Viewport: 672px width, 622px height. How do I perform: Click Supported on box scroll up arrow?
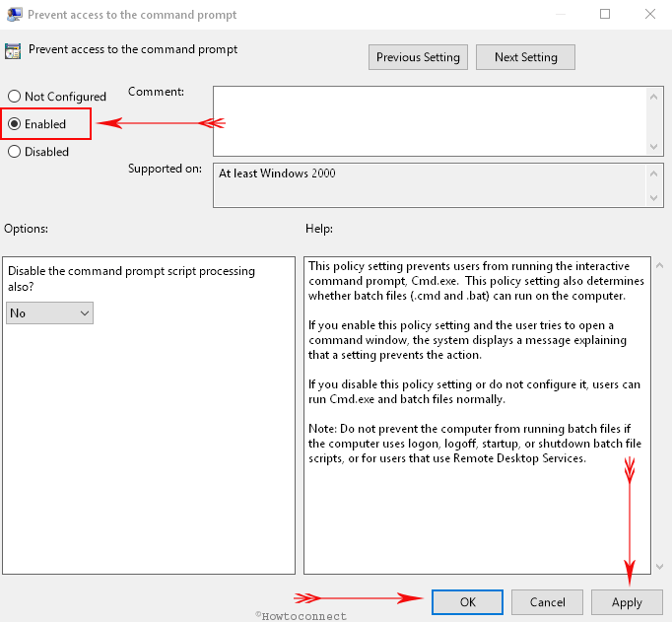coord(653,173)
